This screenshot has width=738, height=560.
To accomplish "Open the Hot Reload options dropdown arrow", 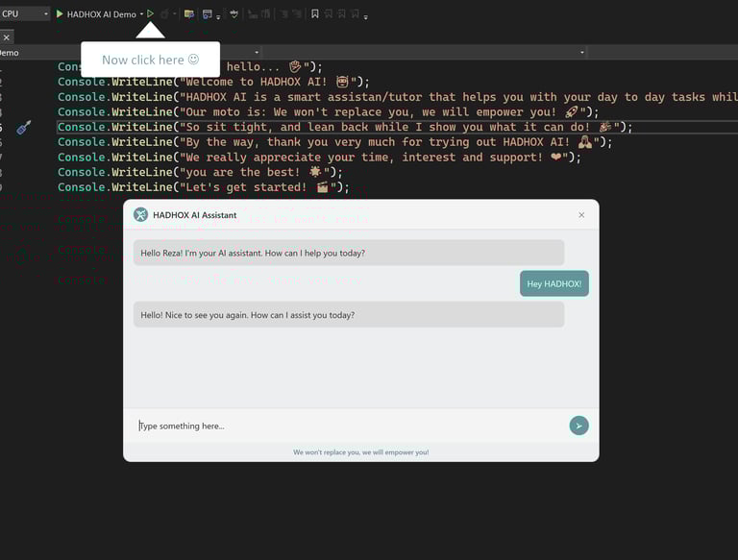I will pyautogui.click(x=175, y=14).
